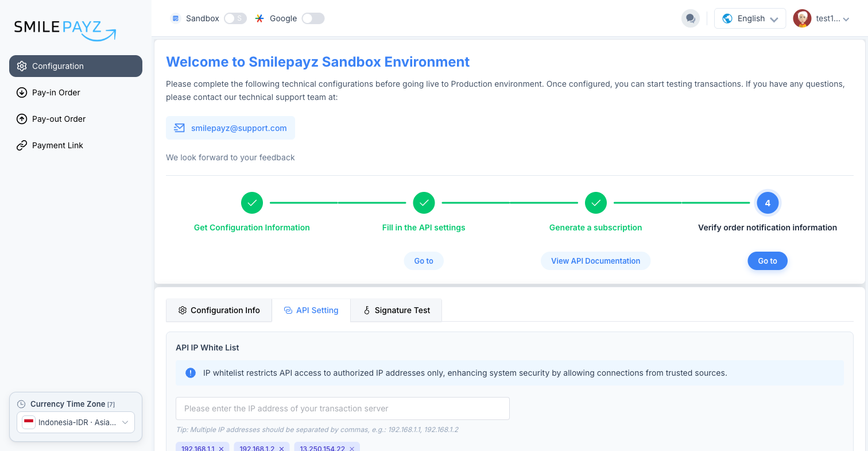Remove IP tag 192.168.1.2
The width and height of the screenshot is (868, 451).
pyautogui.click(x=281, y=449)
